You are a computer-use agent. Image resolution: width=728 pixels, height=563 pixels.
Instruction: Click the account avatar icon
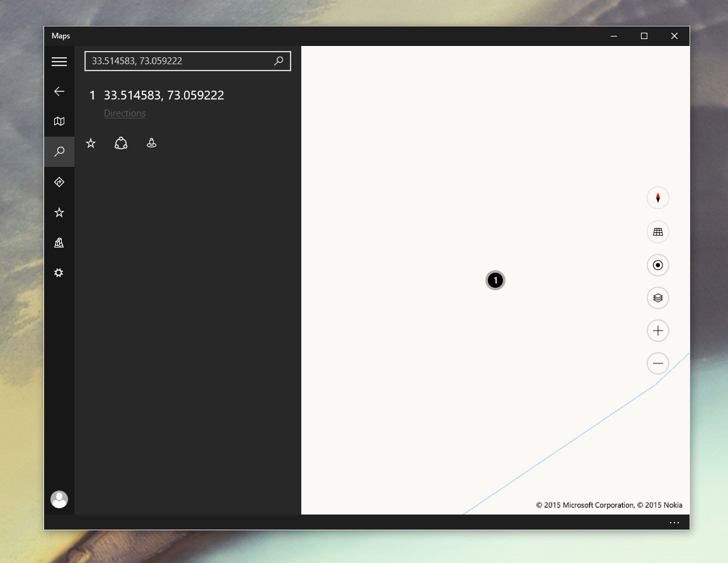coord(59,499)
